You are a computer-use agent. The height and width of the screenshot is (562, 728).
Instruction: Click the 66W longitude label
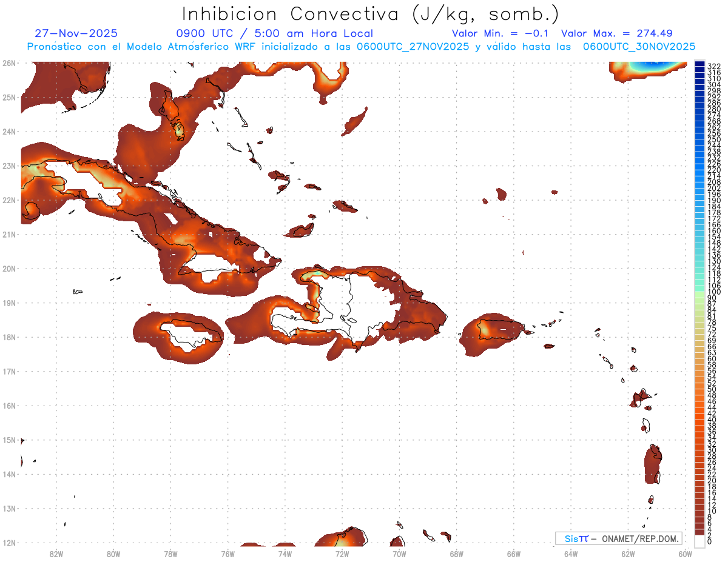tap(514, 554)
